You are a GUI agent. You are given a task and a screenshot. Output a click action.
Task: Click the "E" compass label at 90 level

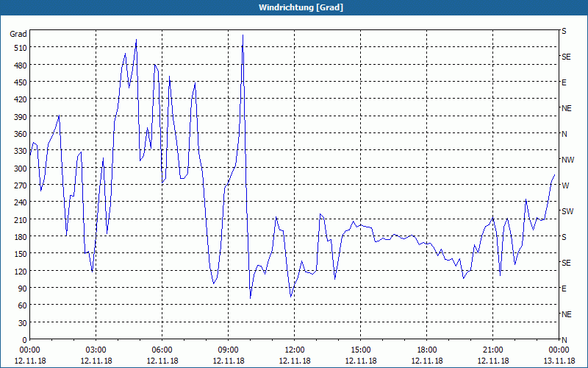[564, 289]
